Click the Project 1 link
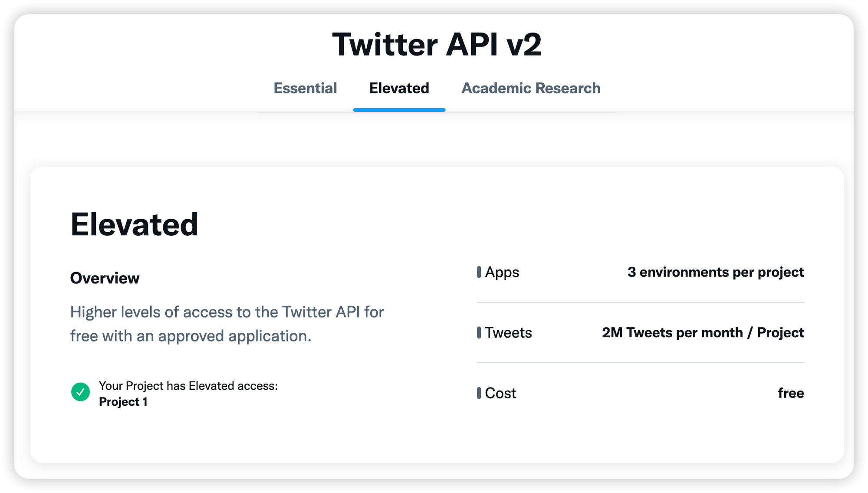The width and height of the screenshot is (868, 493). tap(124, 401)
